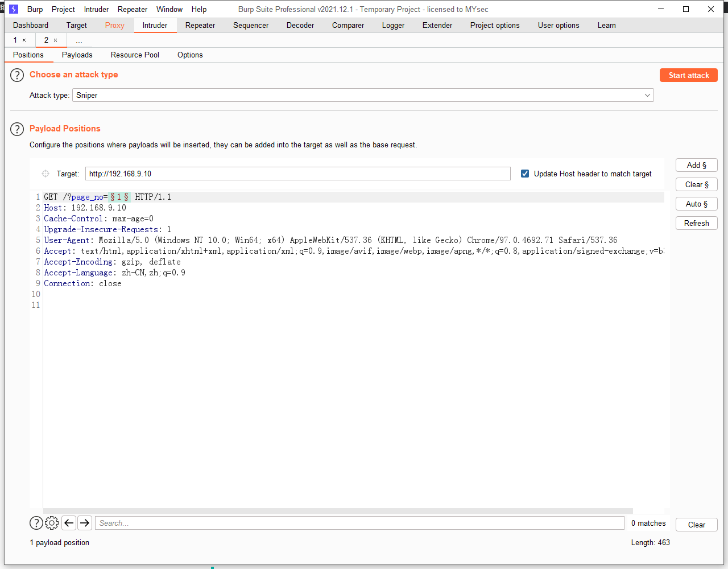The image size is (728, 569).
Task: Click the '1 payload position' status text
Action: click(60, 542)
